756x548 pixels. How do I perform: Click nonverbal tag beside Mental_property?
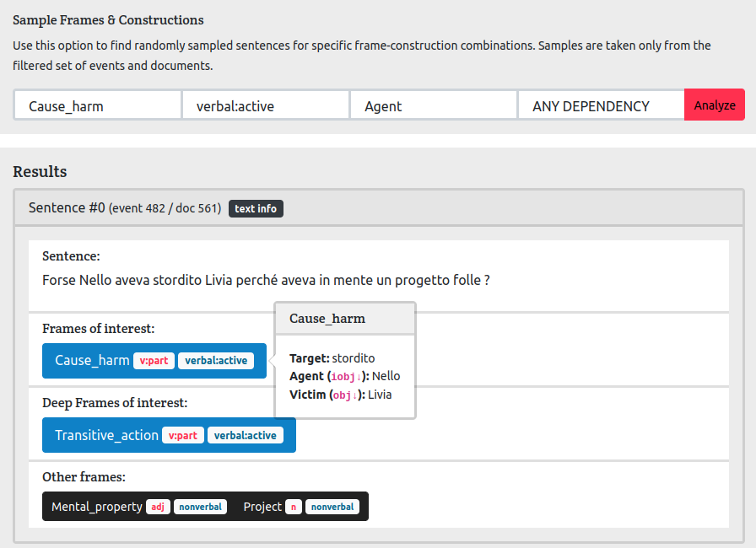(200, 507)
